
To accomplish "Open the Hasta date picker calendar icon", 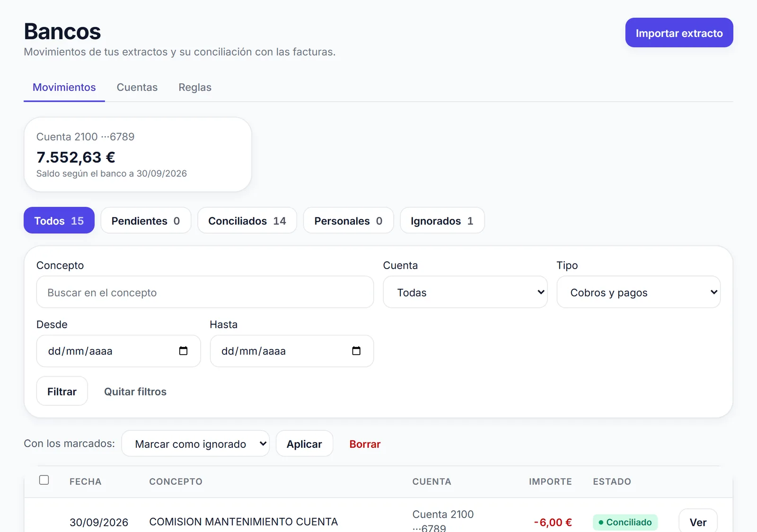I will pos(356,351).
